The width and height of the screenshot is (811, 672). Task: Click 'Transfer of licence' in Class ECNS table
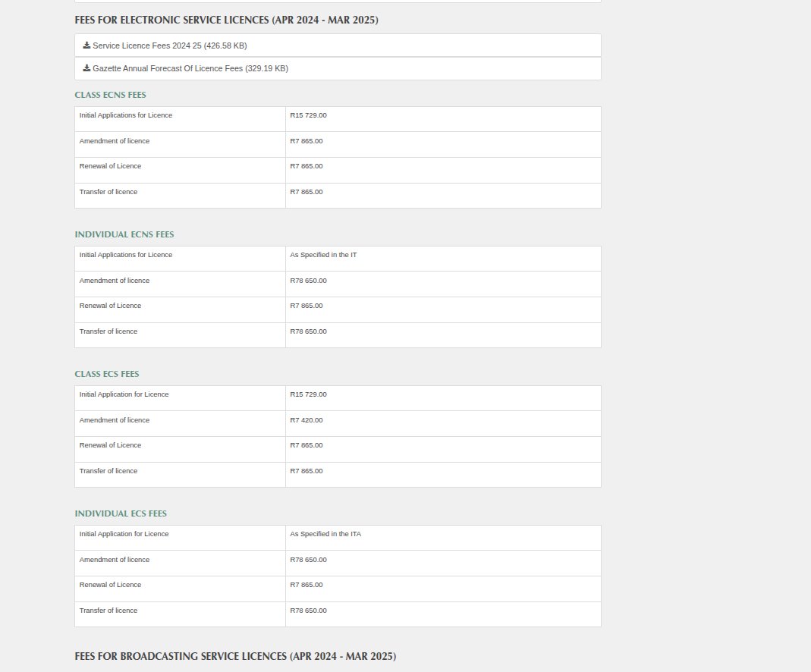[108, 192]
